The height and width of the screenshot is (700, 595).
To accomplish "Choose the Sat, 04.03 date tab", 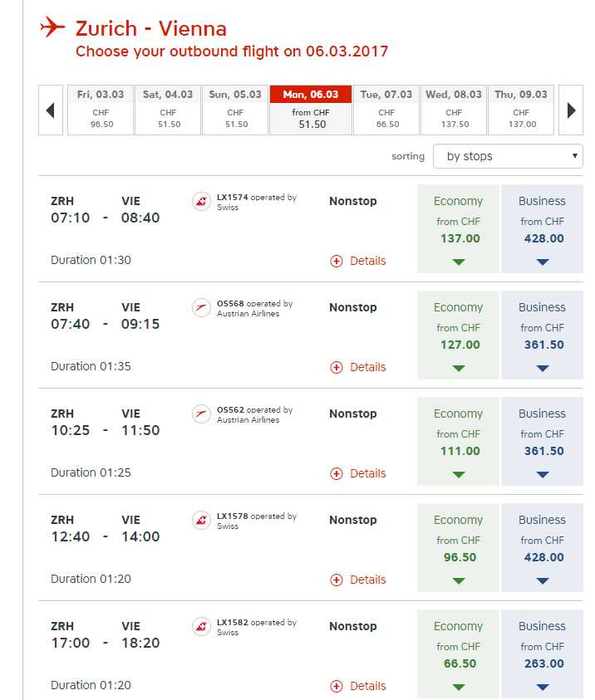I will [168, 110].
